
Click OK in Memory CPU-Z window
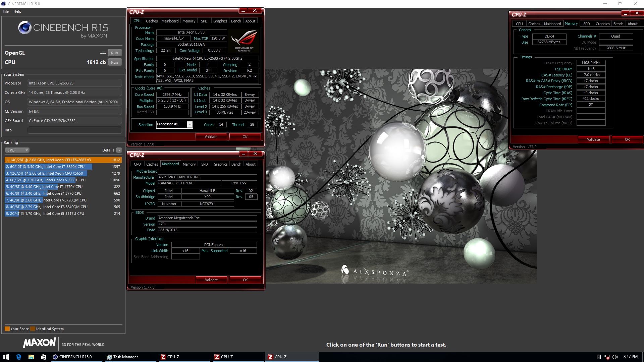(x=628, y=139)
